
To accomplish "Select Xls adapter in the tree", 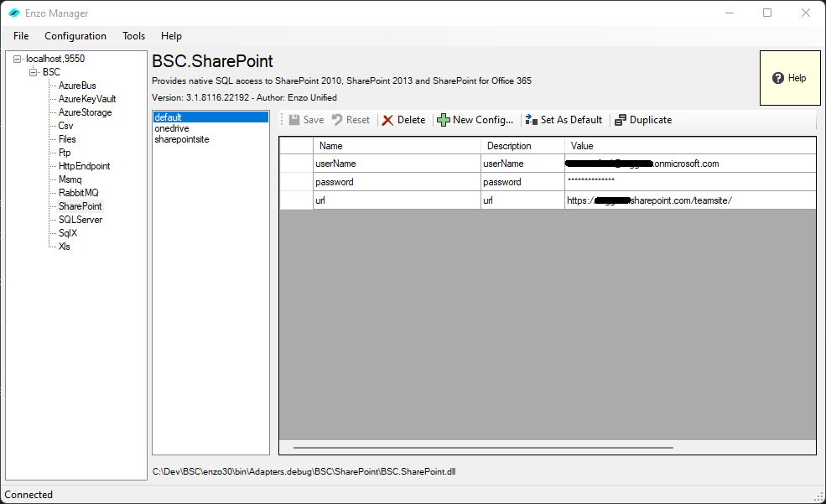I will [65, 247].
